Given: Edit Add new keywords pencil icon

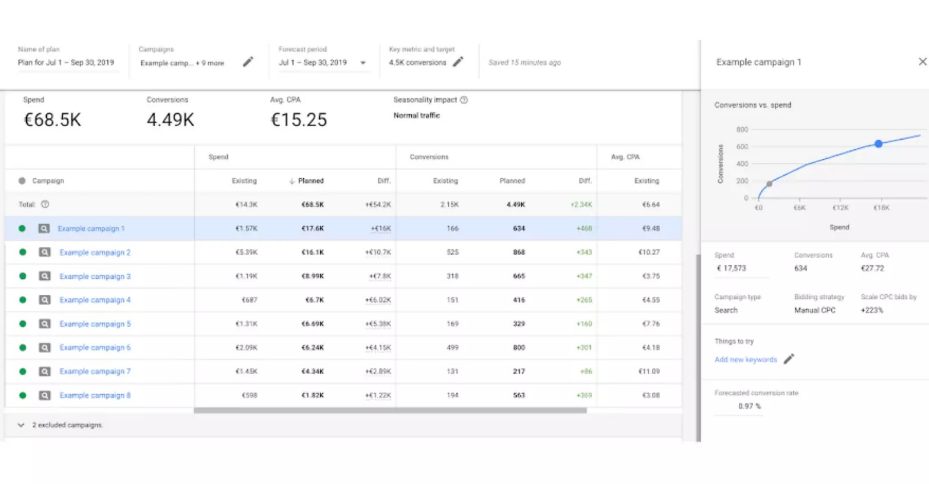Looking at the screenshot, I should (789, 359).
